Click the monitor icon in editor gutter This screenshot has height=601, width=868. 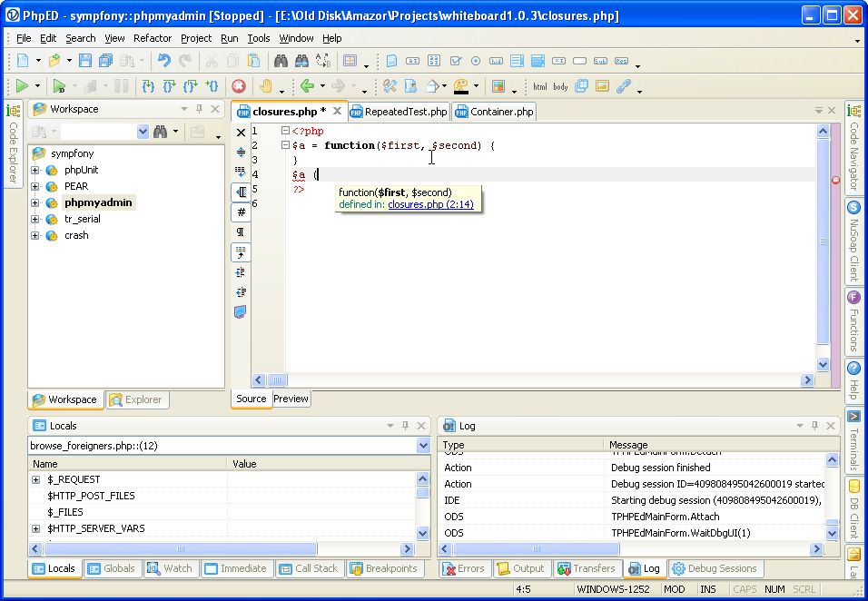tap(241, 312)
